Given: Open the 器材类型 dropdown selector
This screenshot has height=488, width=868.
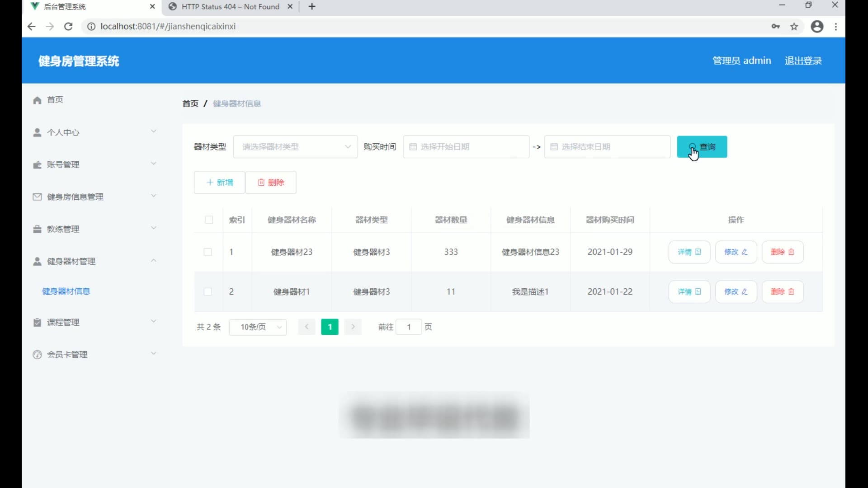Looking at the screenshot, I should coord(295,147).
